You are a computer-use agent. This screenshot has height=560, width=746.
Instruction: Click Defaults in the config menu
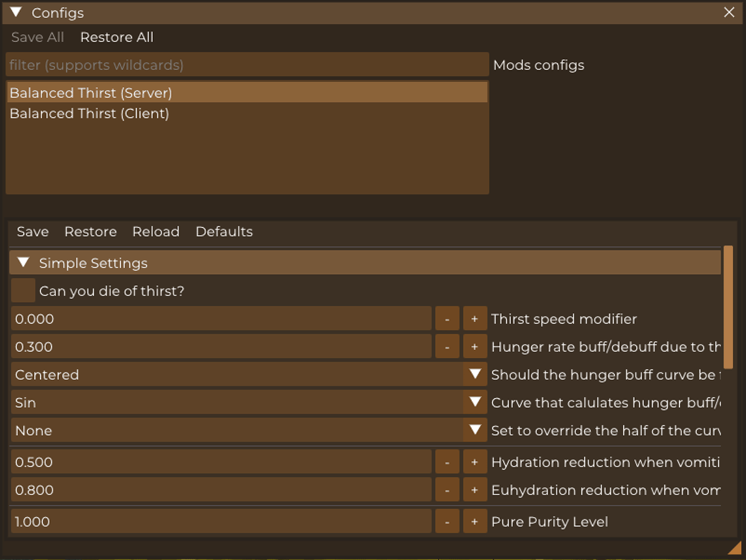(224, 232)
